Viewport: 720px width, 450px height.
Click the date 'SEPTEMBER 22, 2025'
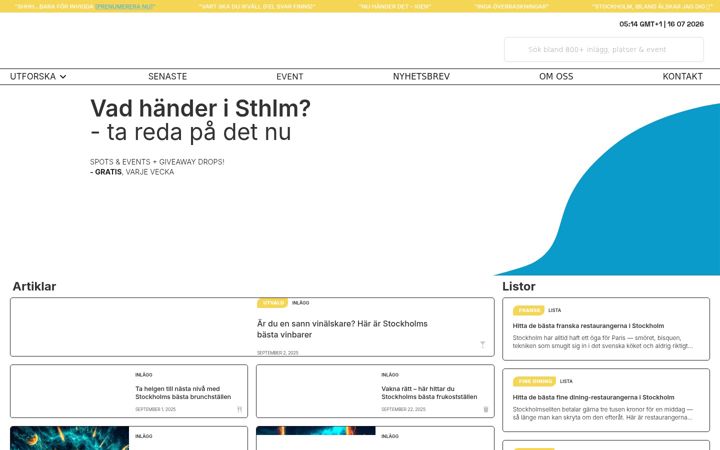403,409
